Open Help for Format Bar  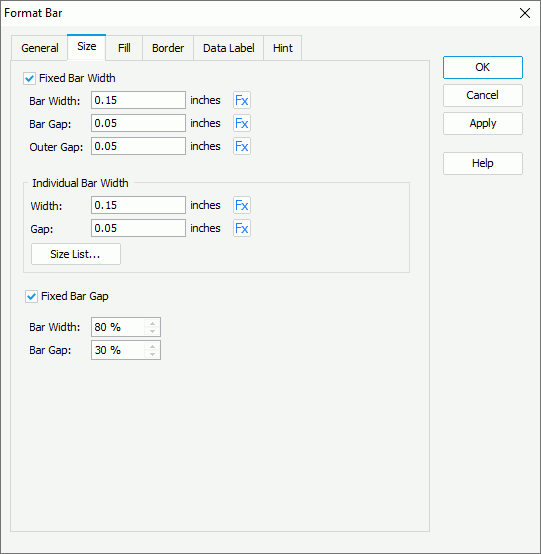pos(483,163)
